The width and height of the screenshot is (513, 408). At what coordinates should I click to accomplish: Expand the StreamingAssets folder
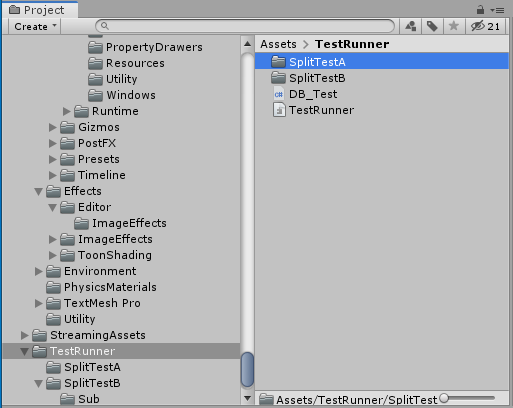click(25, 335)
